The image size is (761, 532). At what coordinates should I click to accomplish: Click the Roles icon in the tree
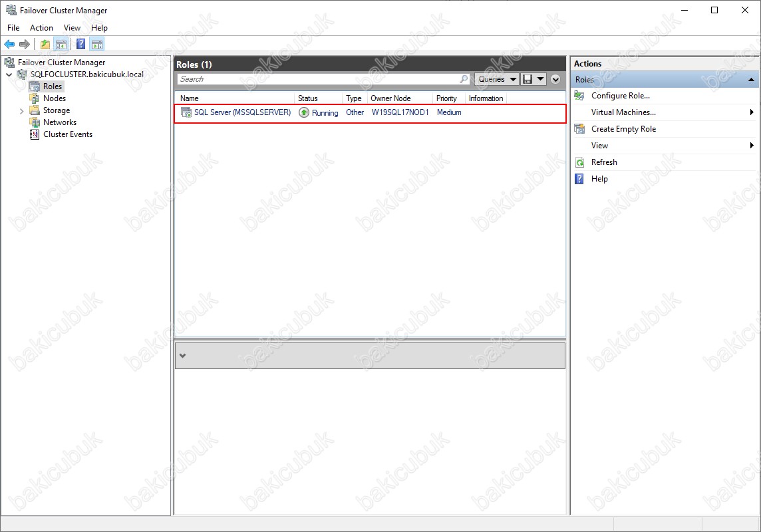(x=35, y=86)
